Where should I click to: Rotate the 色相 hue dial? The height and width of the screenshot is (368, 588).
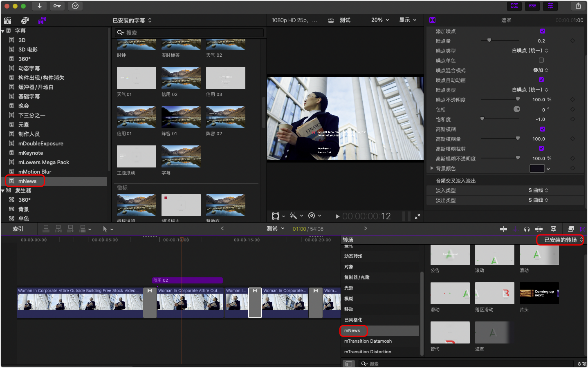point(517,109)
